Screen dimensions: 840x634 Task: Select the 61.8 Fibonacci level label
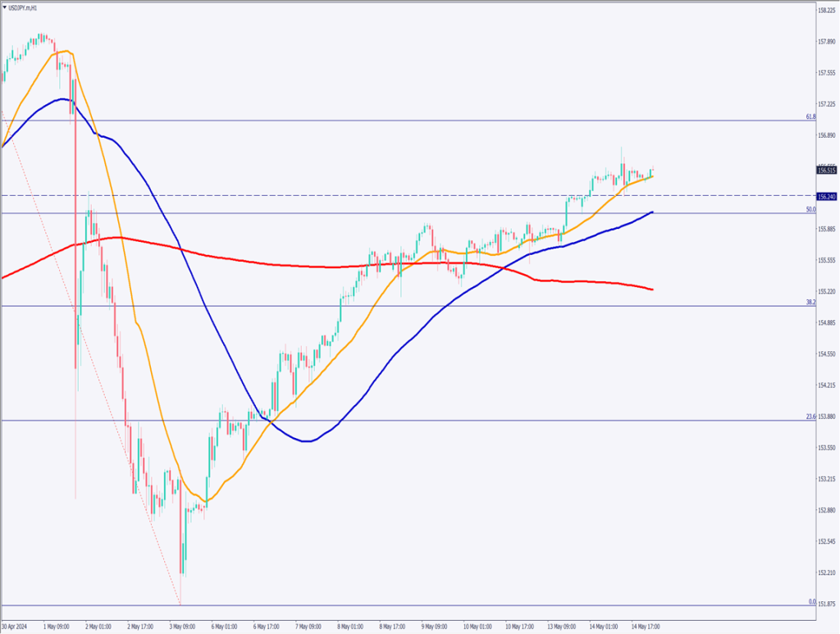click(x=810, y=117)
